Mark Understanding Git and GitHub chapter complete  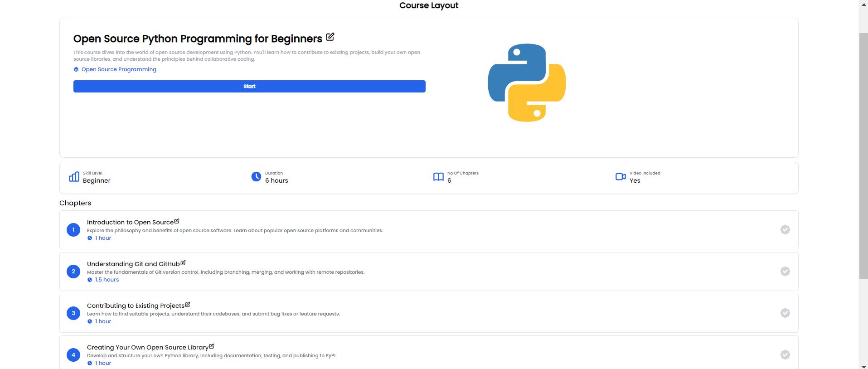pos(785,272)
